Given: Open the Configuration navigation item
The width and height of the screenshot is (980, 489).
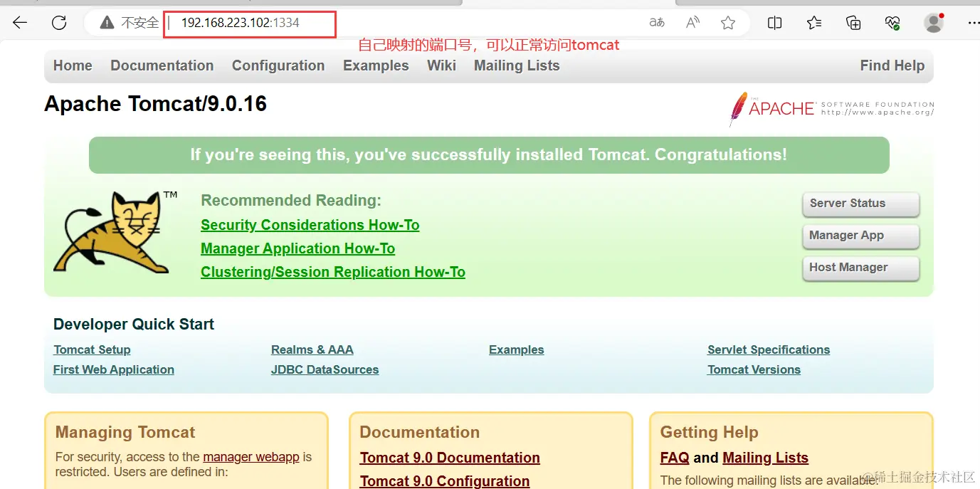Looking at the screenshot, I should (x=278, y=65).
